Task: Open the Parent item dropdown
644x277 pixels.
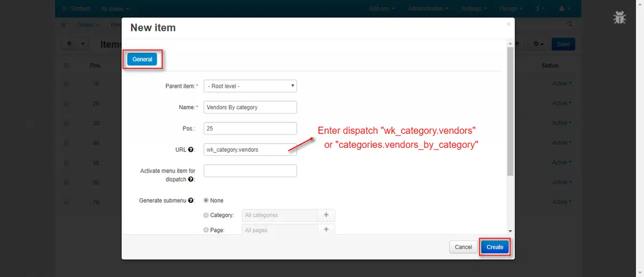Action: 250,86
